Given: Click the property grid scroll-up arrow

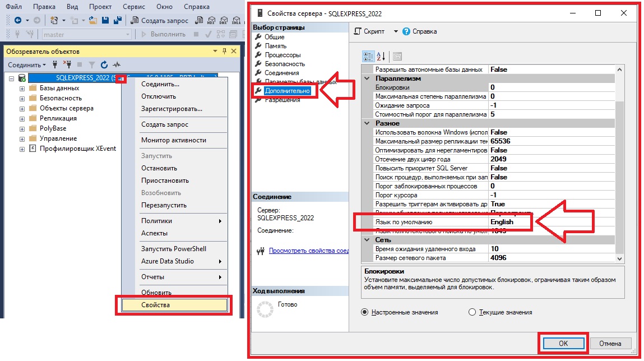Looking at the screenshot, I should pos(619,70).
